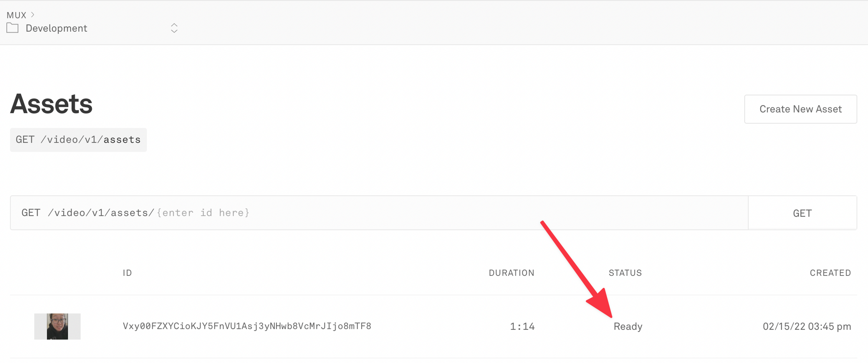Click the GET button next to asset ID field

(x=802, y=213)
